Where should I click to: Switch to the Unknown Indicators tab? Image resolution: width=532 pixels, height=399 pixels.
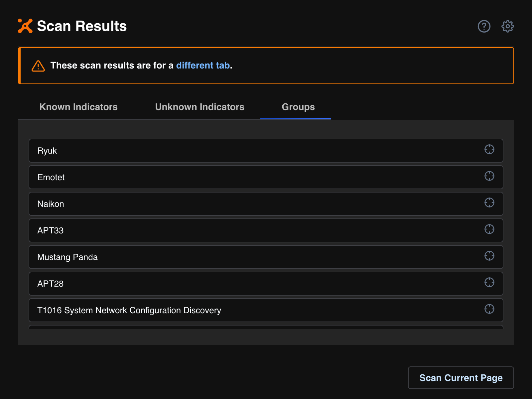pos(200,107)
